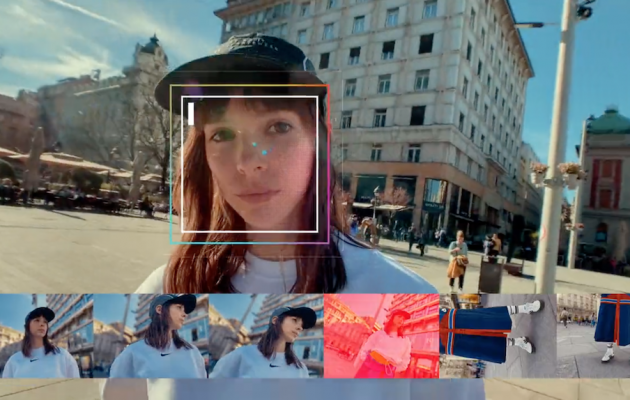Click the domed tower building on the left
The width and height of the screenshot is (630, 400).
pyautogui.click(x=147, y=60)
